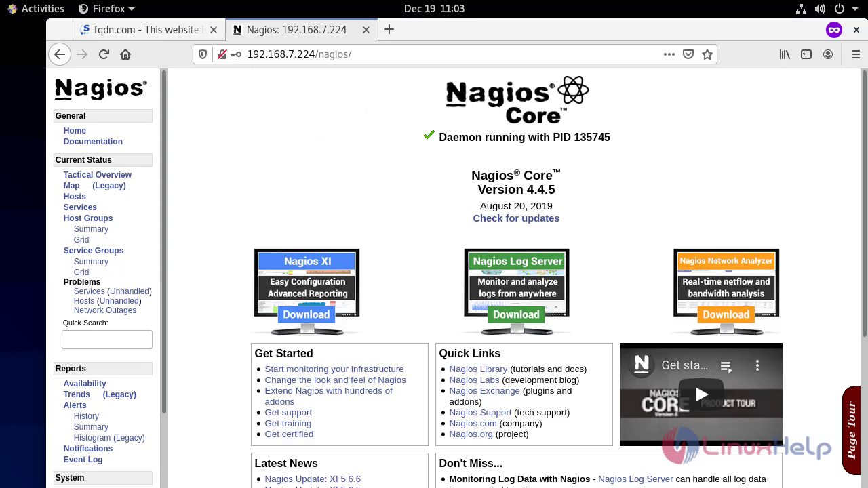Open the Services link under Current Status
This screenshot has width=868, height=488.
pyautogui.click(x=80, y=207)
